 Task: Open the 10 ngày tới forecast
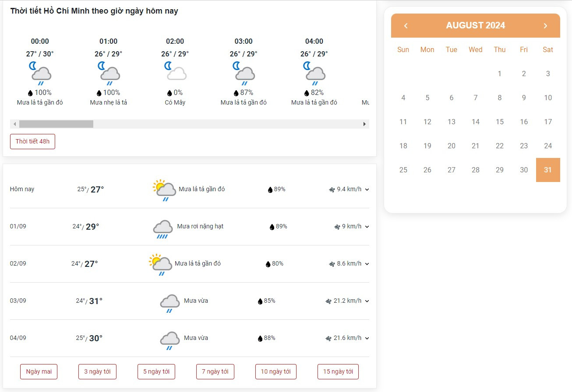click(x=276, y=371)
